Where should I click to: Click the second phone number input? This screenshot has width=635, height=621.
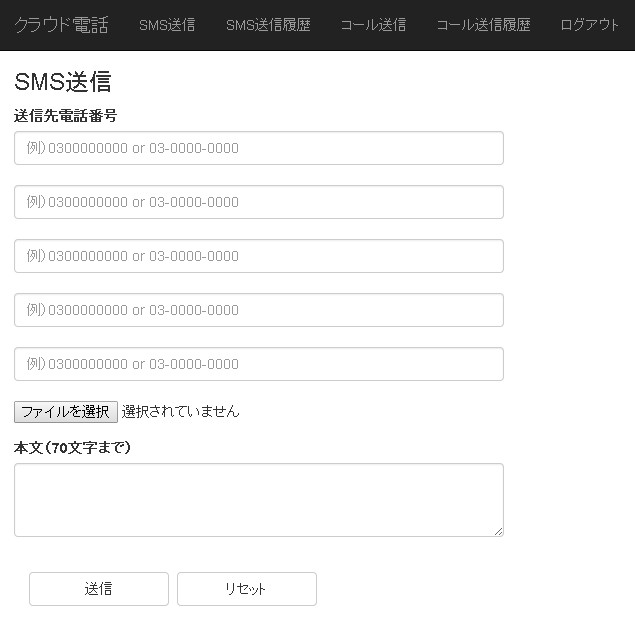258,202
